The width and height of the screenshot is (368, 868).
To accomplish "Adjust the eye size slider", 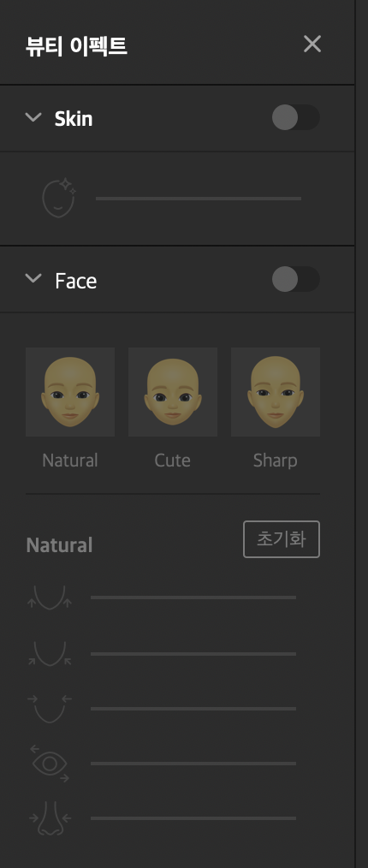I will tap(193, 764).
